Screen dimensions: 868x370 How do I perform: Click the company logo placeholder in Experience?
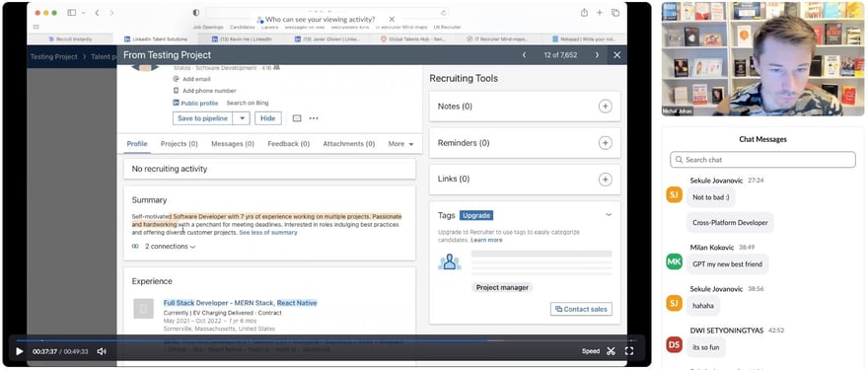click(143, 309)
